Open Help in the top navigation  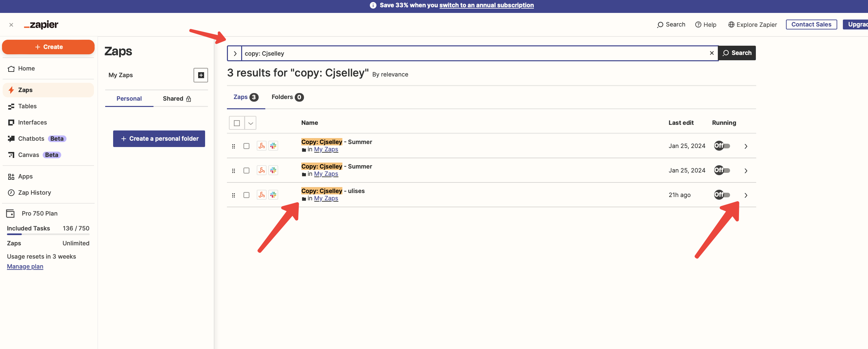click(x=706, y=25)
